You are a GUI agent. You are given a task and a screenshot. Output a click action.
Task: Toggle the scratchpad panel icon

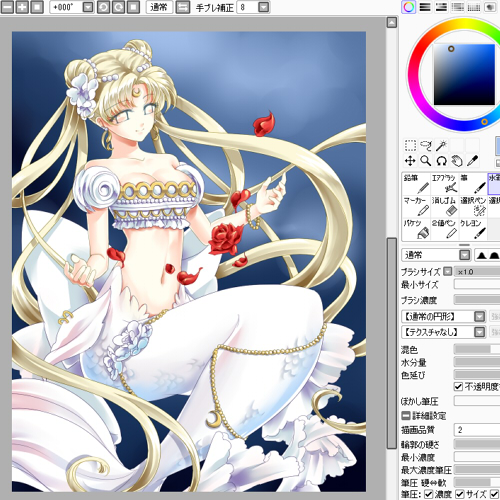pos(490,7)
